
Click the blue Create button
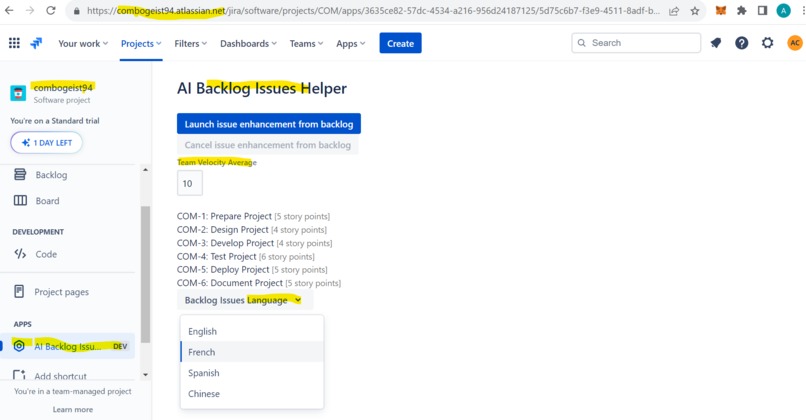tap(400, 43)
